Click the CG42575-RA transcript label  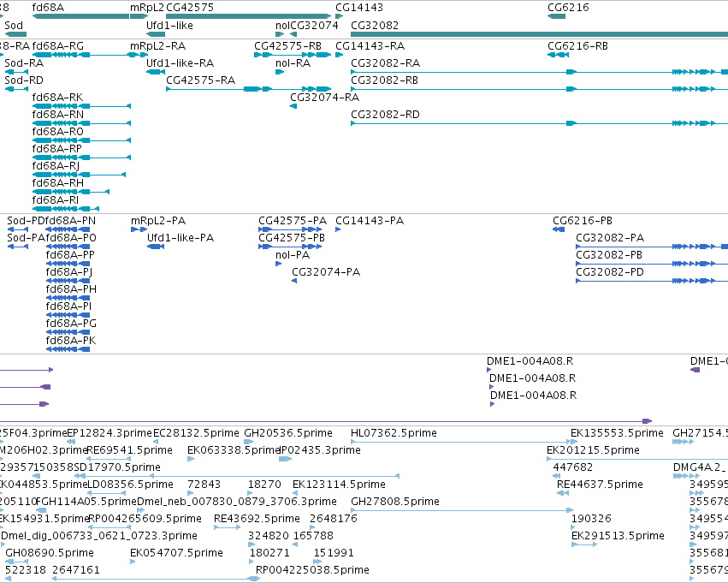click(x=200, y=80)
